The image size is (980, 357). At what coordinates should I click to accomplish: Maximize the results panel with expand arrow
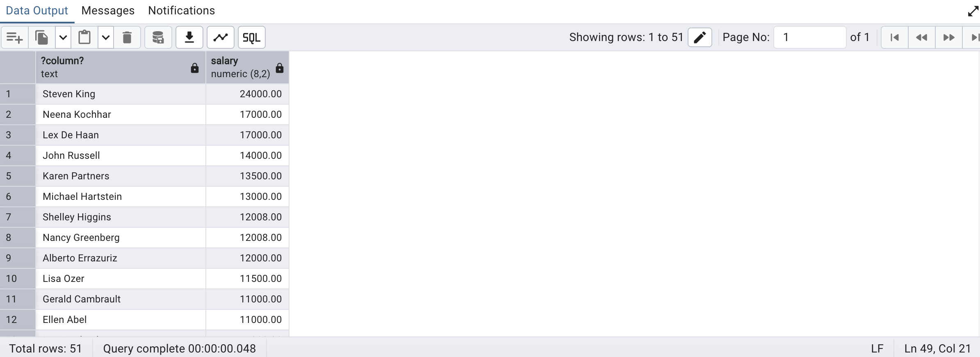973,11
